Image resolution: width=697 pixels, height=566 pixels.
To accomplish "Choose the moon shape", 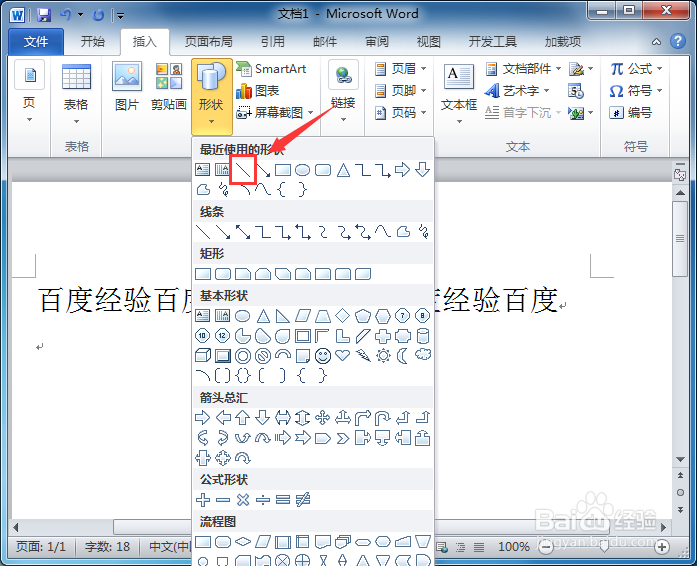I will (x=402, y=356).
